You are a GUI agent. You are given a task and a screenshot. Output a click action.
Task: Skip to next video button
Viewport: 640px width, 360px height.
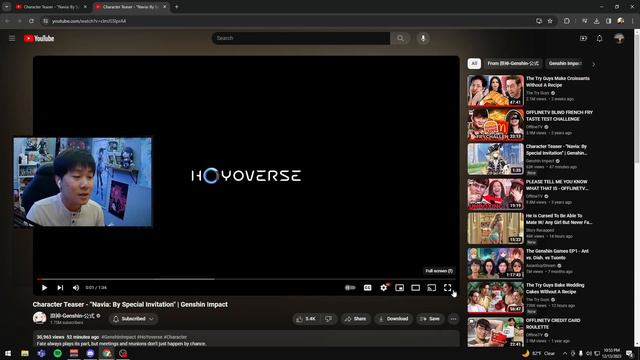pyautogui.click(x=60, y=288)
